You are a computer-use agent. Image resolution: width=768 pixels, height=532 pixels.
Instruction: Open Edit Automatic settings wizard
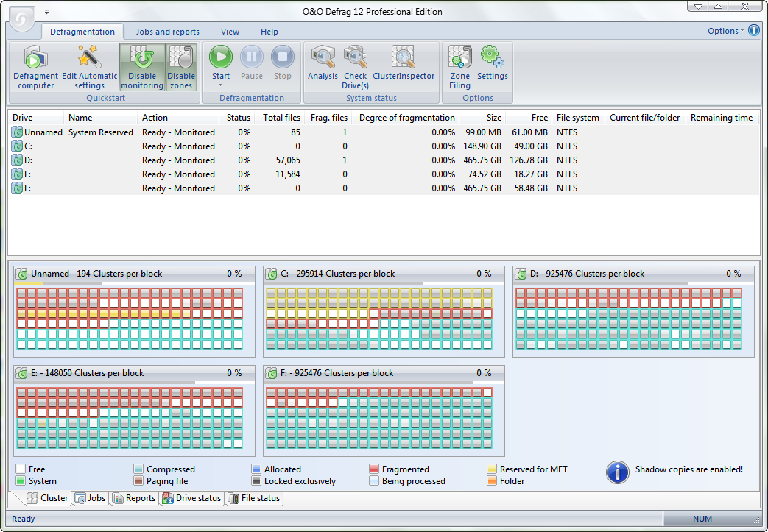pos(89,67)
